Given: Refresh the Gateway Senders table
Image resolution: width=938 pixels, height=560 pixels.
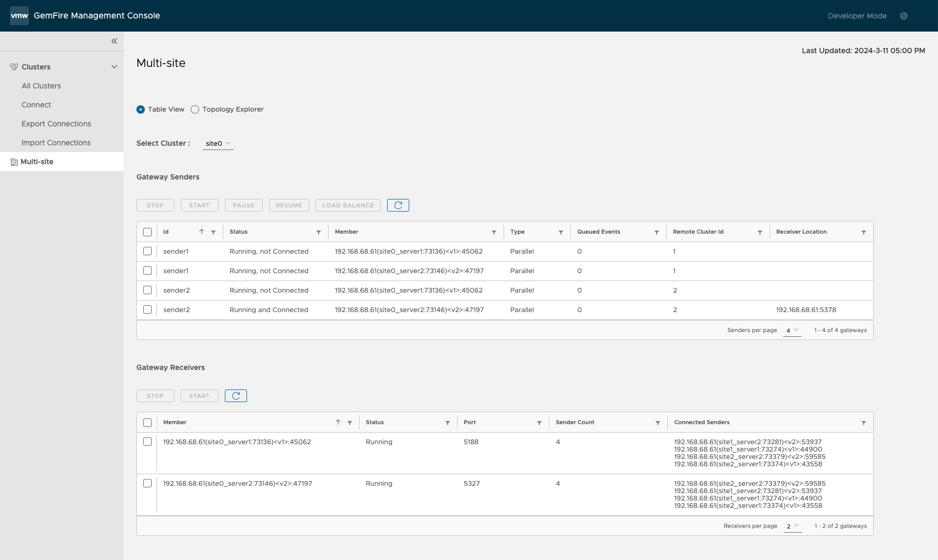Looking at the screenshot, I should click(x=398, y=205).
